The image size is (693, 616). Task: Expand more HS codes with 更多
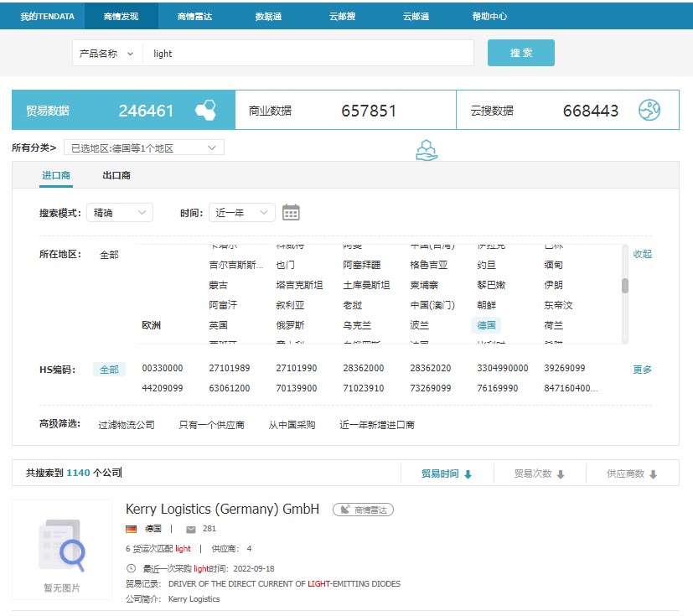642,370
